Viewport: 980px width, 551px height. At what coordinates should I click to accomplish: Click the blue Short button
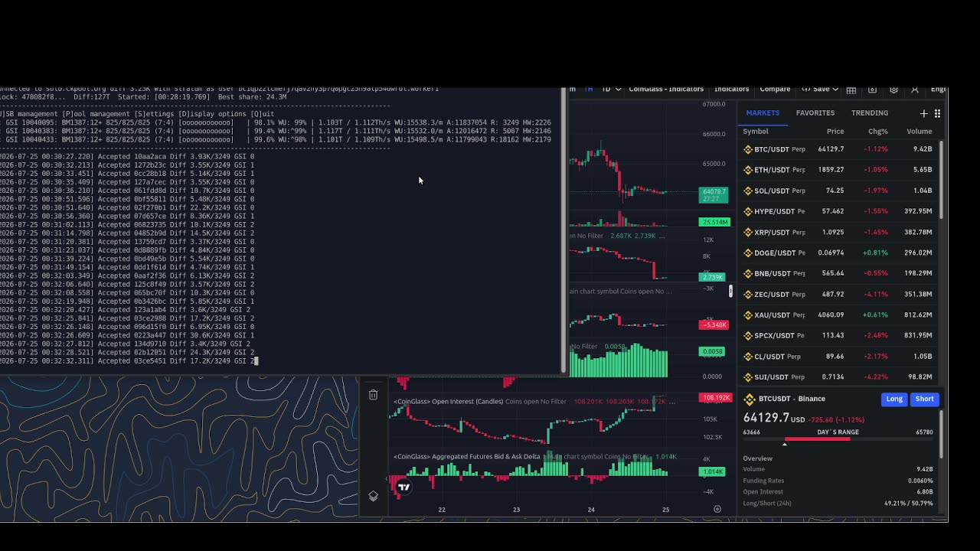pos(924,399)
